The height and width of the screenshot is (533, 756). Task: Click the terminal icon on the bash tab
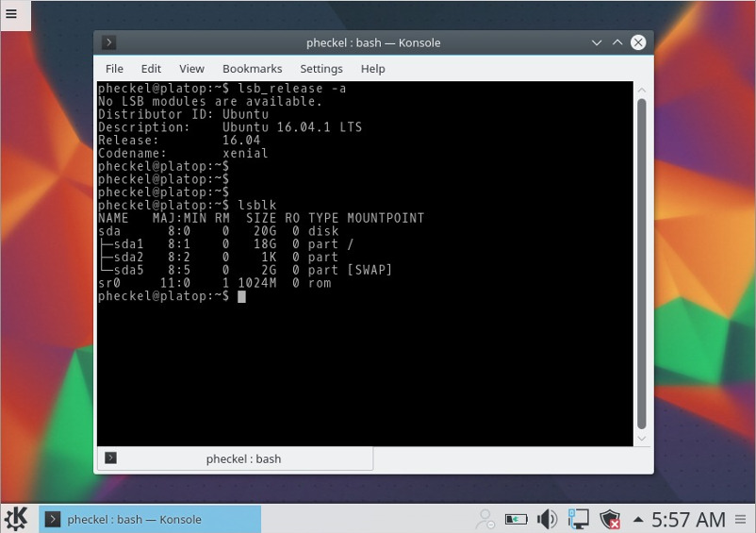(110, 458)
